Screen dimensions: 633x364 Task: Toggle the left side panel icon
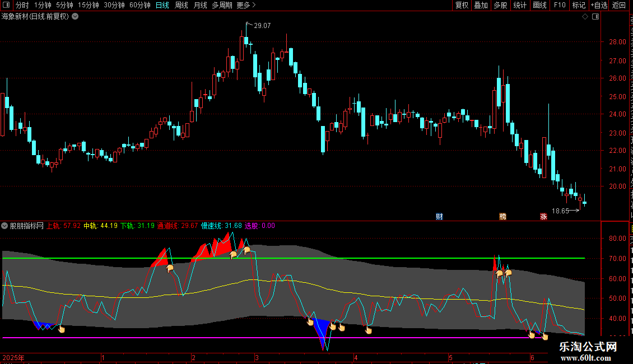click(6, 5)
